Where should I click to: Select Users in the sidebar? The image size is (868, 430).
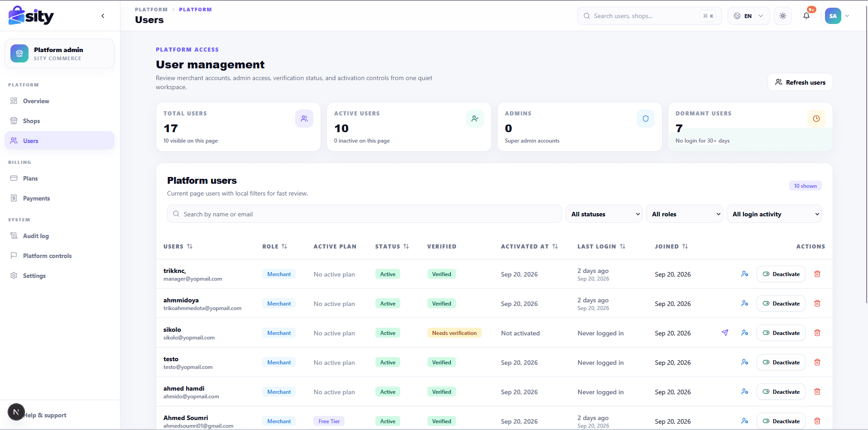coord(59,141)
